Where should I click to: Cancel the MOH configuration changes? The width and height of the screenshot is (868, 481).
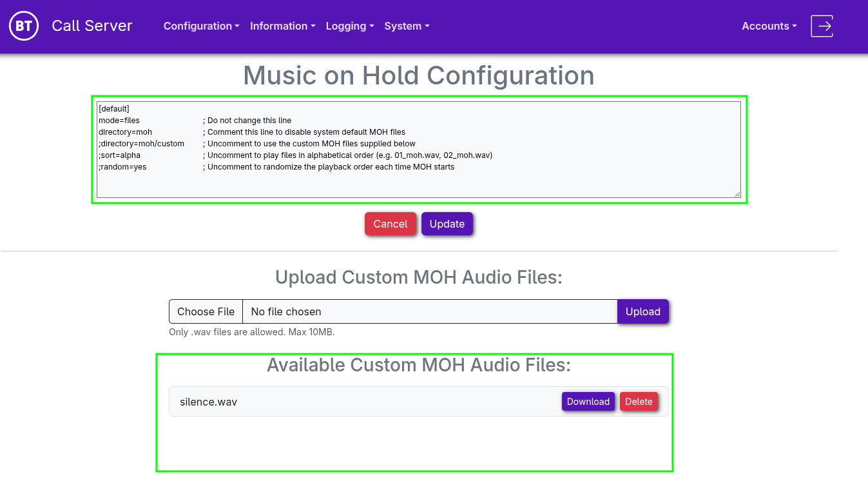tap(391, 224)
